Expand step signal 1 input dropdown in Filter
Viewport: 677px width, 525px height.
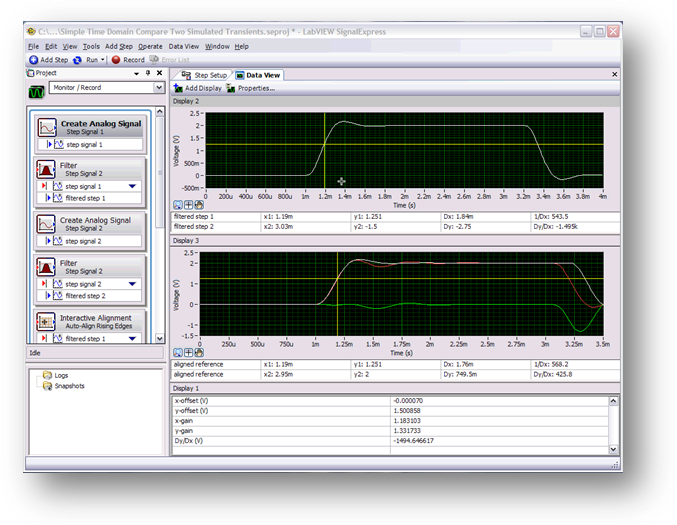click(x=133, y=186)
